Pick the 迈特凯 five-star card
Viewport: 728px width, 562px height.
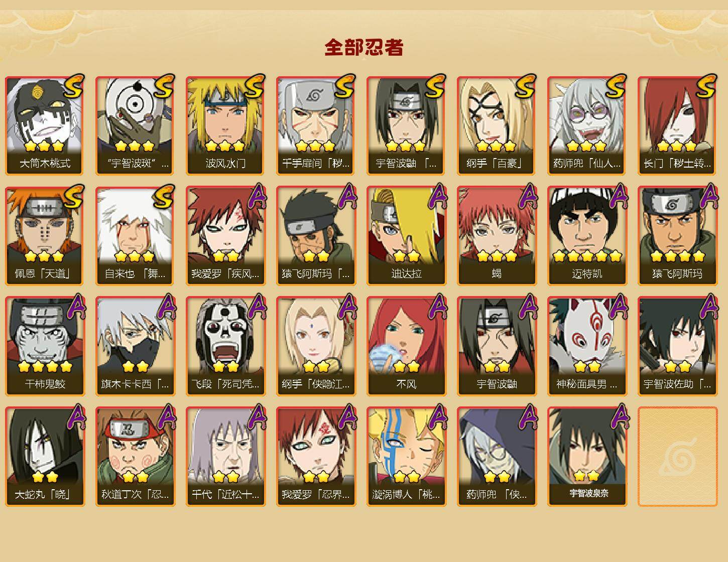[587, 236]
